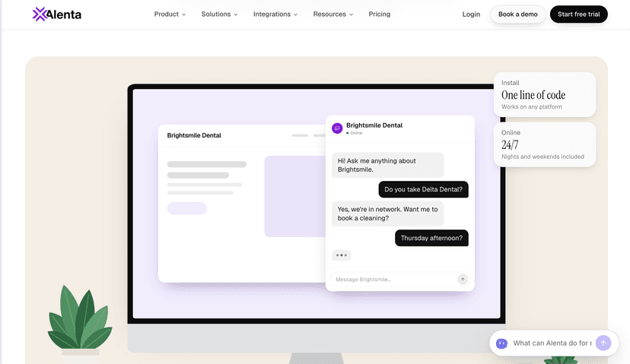Click the 'Works on any platform' text
630x364 pixels.
tap(532, 106)
